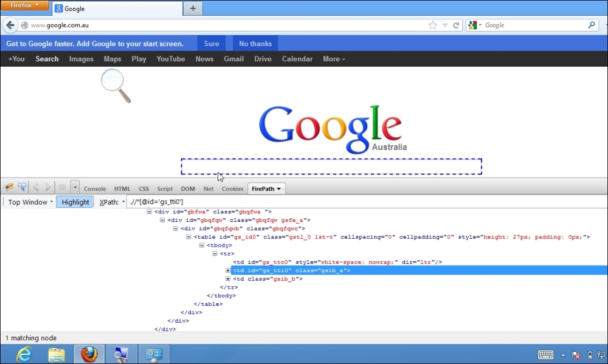
Task: Open Drive from the Google bar
Action: 263,59
